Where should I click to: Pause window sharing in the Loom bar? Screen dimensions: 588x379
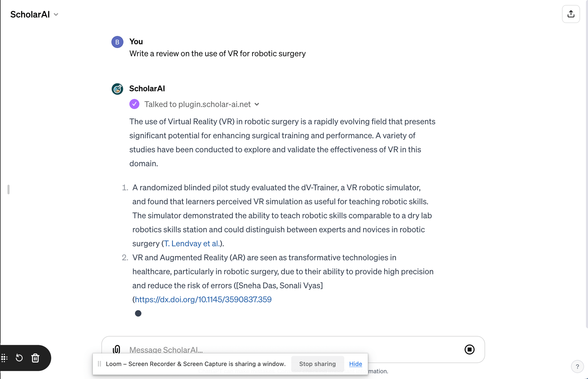(x=99, y=364)
